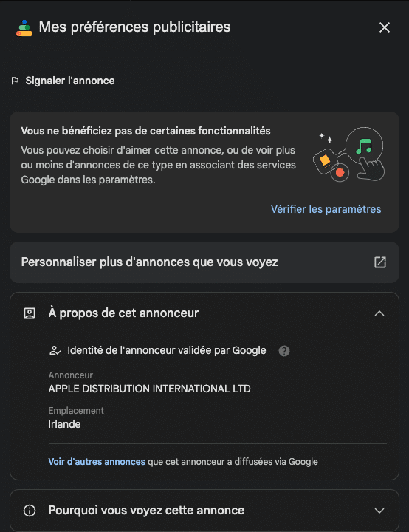Collapse the À propos de cet annonceur section
The image size is (409, 532).
[379, 313]
